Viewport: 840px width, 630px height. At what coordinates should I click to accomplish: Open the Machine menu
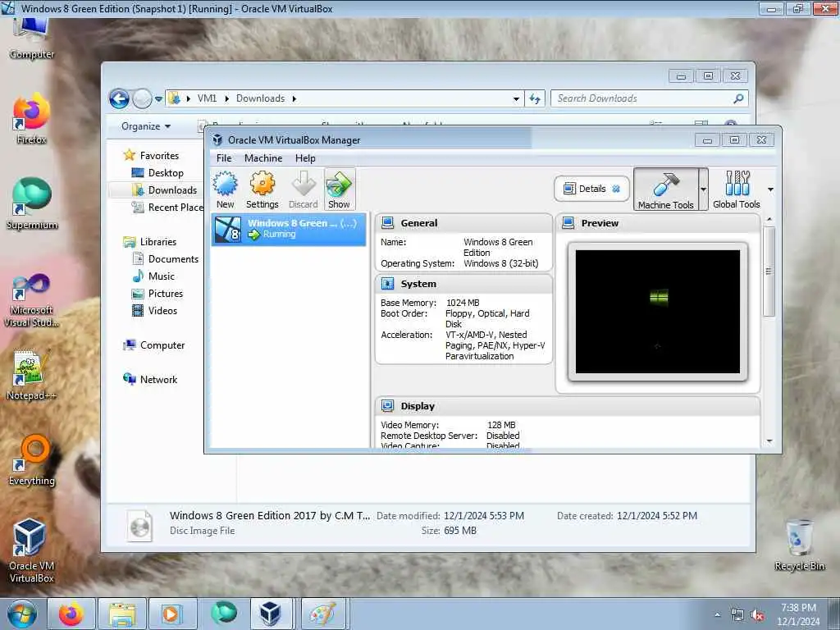[x=263, y=158]
